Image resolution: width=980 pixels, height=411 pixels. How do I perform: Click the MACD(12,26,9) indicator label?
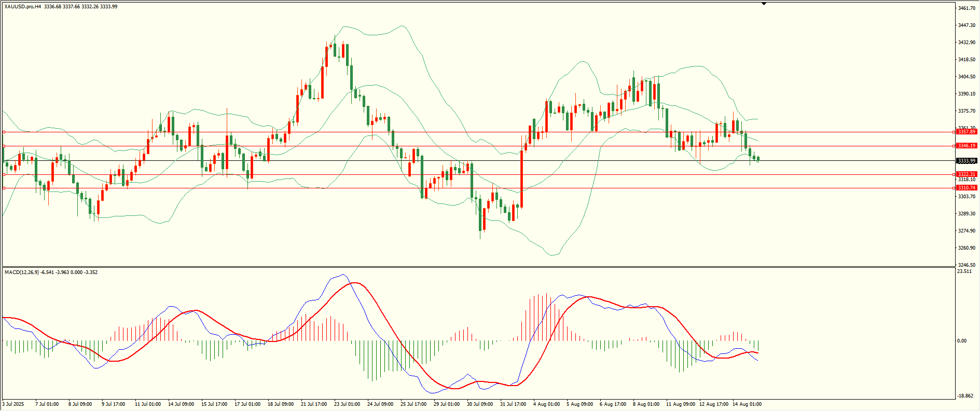pos(21,272)
